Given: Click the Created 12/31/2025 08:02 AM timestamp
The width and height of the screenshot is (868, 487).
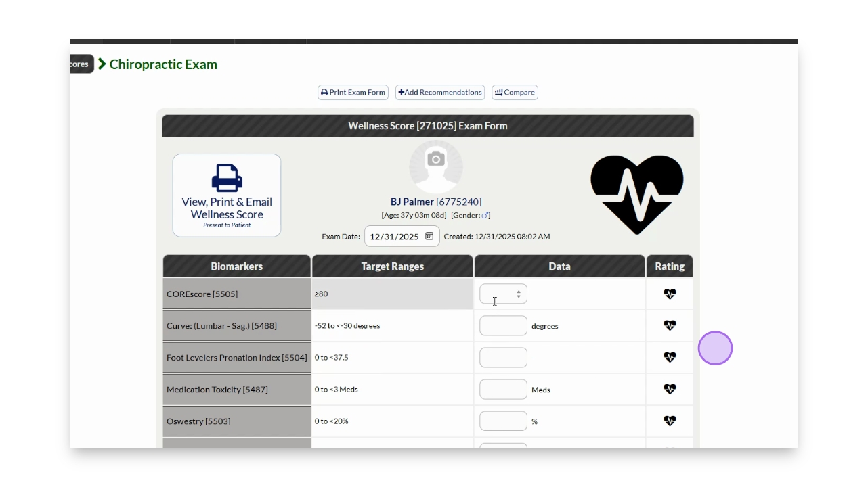Looking at the screenshot, I should [497, 237].
